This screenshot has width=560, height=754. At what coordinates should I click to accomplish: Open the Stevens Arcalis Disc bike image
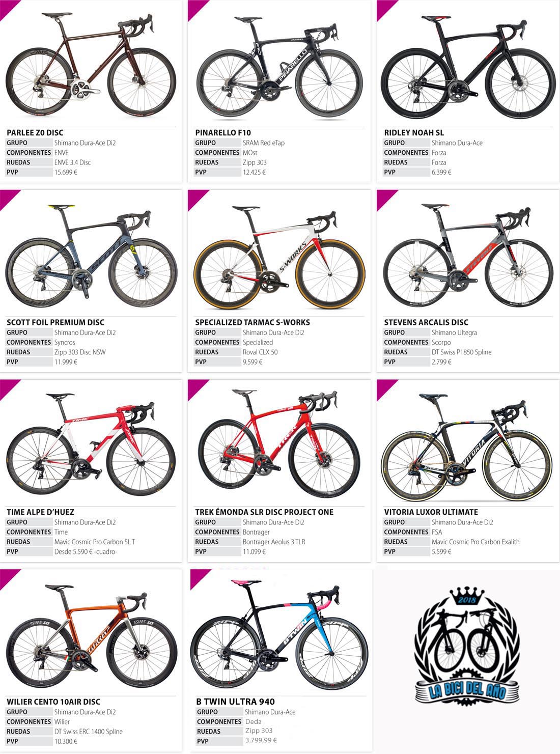468,257
